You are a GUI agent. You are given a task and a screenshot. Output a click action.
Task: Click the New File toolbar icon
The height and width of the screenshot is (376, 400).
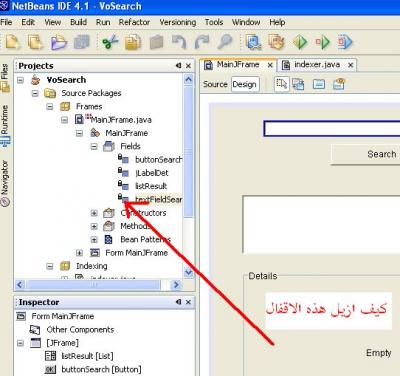coord(13,42)
